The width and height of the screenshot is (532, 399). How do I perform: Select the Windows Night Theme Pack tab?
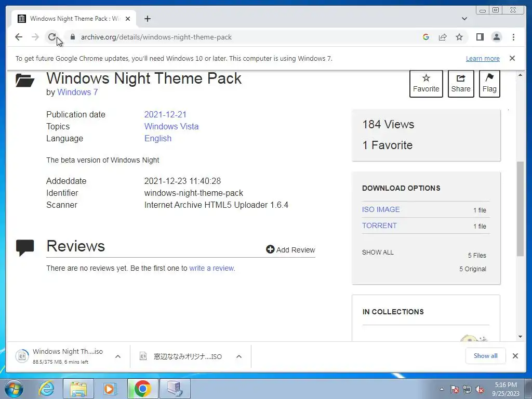74,19
